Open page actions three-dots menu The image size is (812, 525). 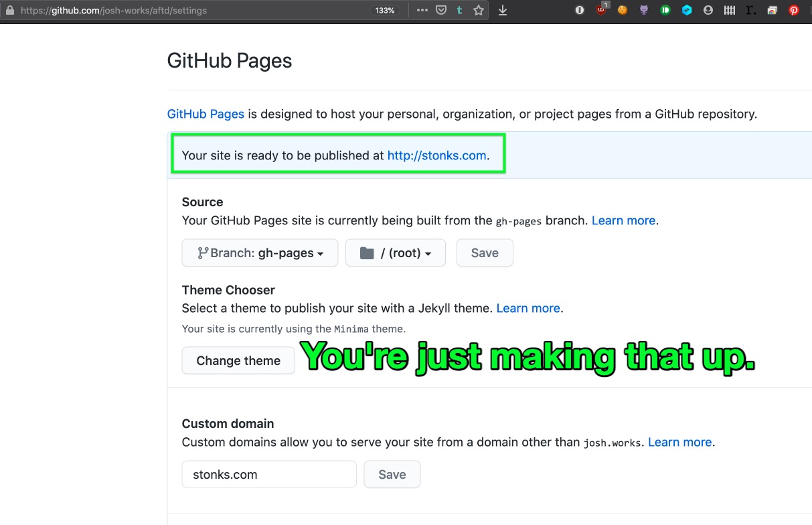(422, 11)
